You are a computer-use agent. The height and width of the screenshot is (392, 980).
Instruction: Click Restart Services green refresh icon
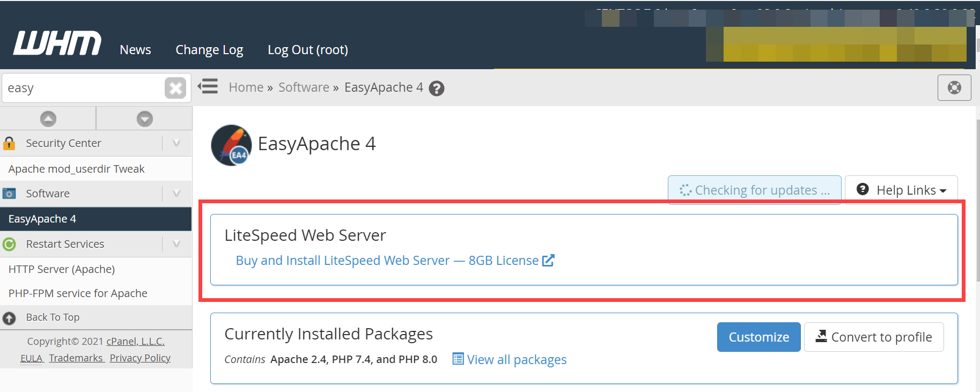click(9, 245)
